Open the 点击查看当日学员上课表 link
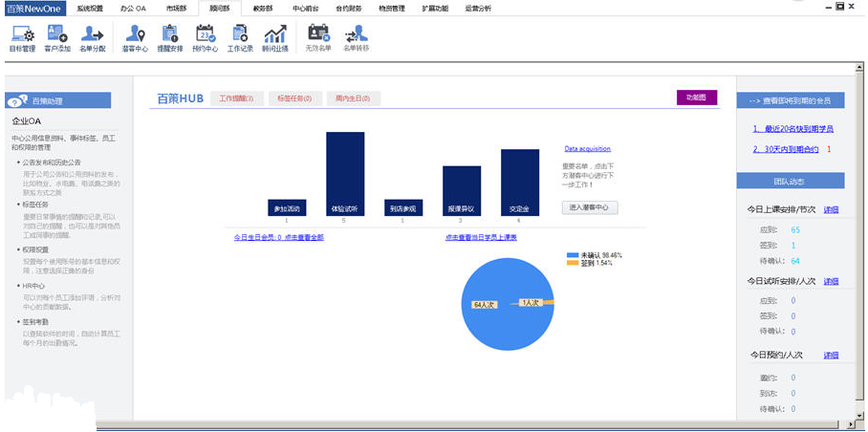Image resolution: width=868 pixels, height=432 pixels. (481, 237)
